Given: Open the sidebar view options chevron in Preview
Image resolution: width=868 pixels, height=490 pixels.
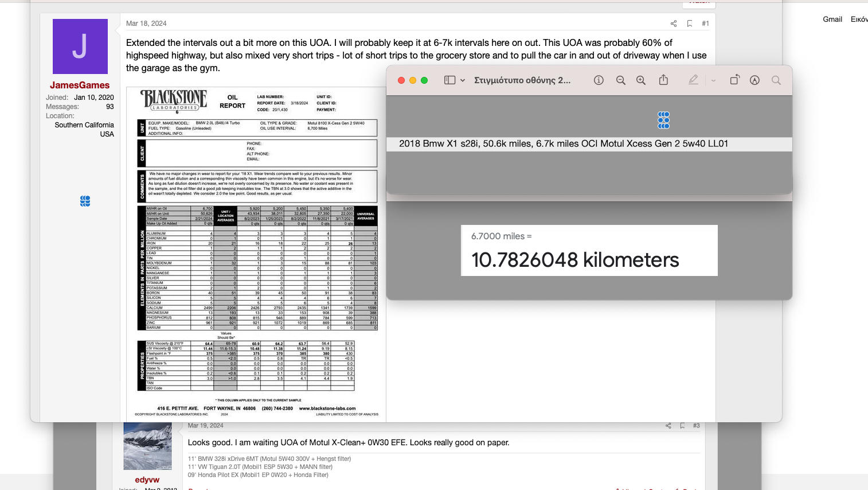Looking at the screenshot, I should 463,80.
